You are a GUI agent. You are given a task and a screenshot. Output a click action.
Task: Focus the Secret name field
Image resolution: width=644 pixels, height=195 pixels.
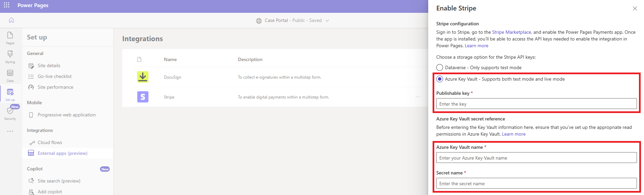coord(536,184)
